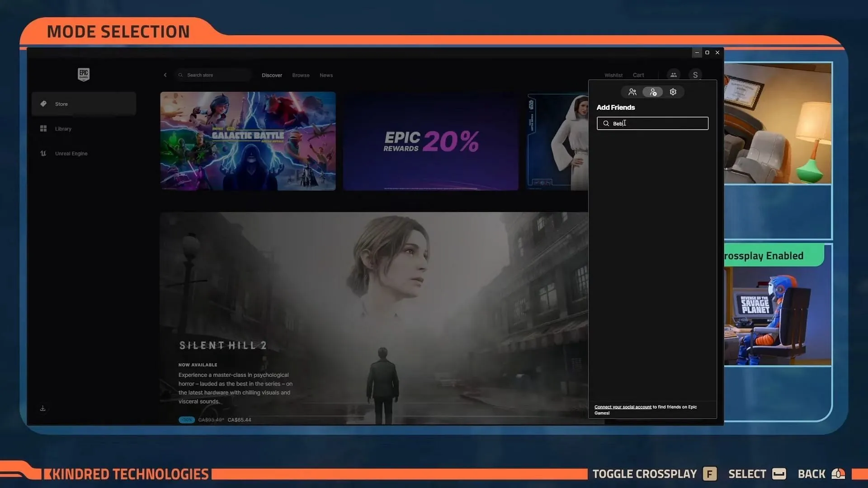Open the Library sidebar item
Screen dimensions: 868x488
pos(84,129)
